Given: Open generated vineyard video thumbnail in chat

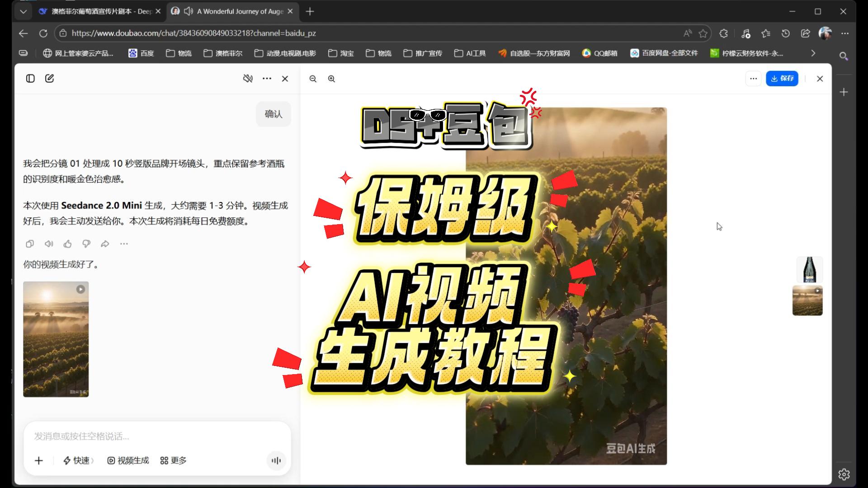Looking at the screenshot, I should click(56, 339).
